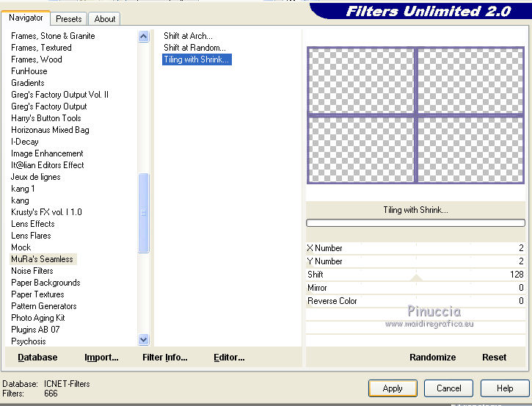The height and width of the screenshot is (406, 532).
Task: Select Gradients category
Action: [28, 83]
